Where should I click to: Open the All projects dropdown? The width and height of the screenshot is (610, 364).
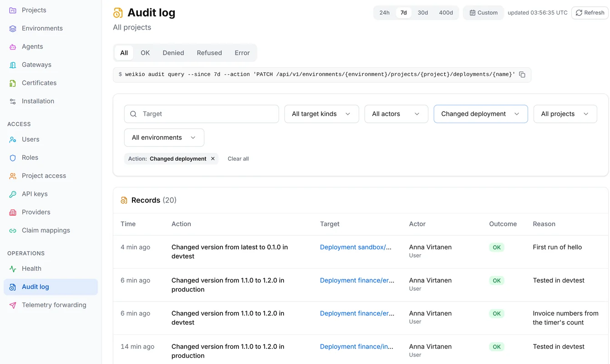tap(565, 114)
